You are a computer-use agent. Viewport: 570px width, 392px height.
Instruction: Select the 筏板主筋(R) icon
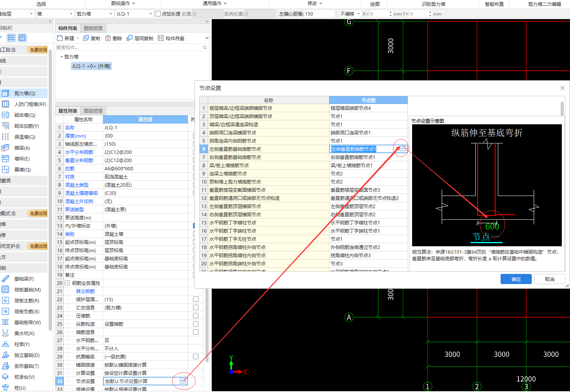pos(5,300)
